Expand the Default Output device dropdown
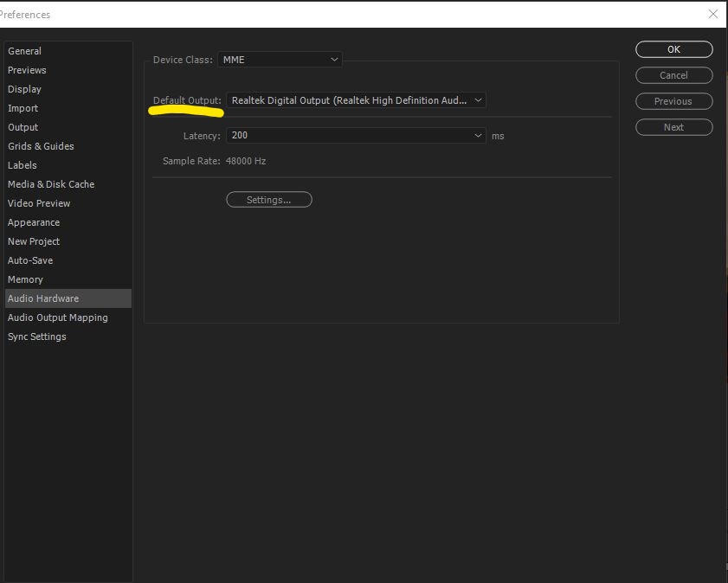728x583 pixels. (x=356, y=100)
